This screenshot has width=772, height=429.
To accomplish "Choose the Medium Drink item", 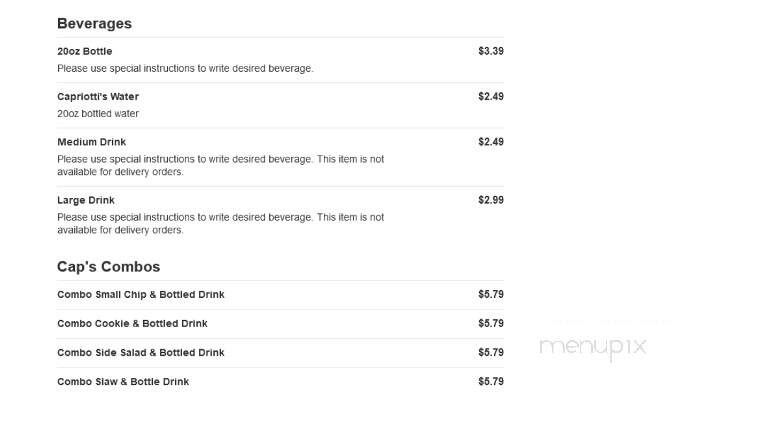I will click(x=92, y=142).
